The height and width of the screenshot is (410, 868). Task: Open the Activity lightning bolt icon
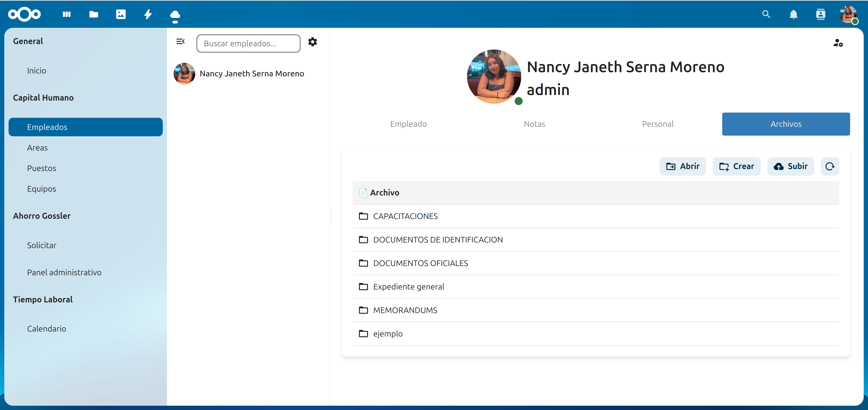click(x=148, y=14)
